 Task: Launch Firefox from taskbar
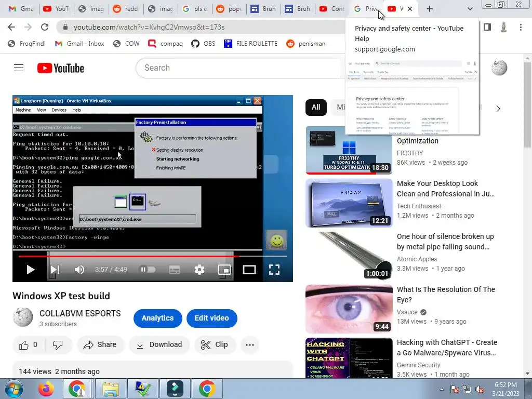click(x=46, y=389)
